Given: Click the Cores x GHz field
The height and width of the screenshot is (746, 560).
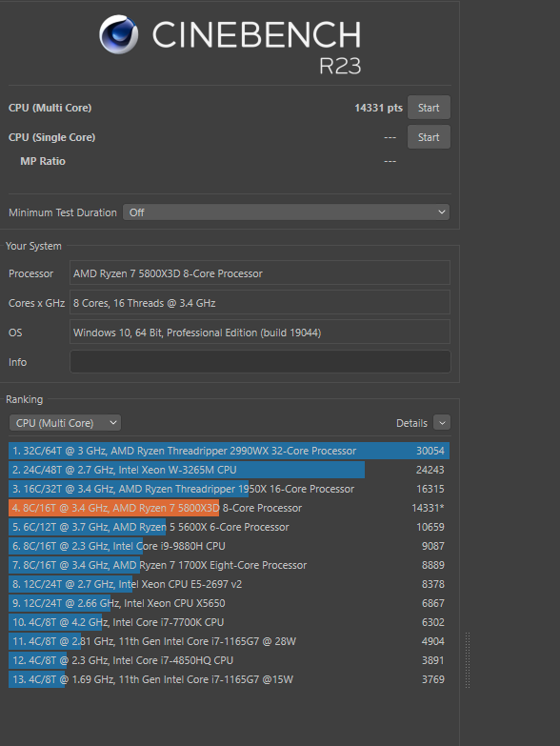Looking at the screenshot, I should point(260,303).
